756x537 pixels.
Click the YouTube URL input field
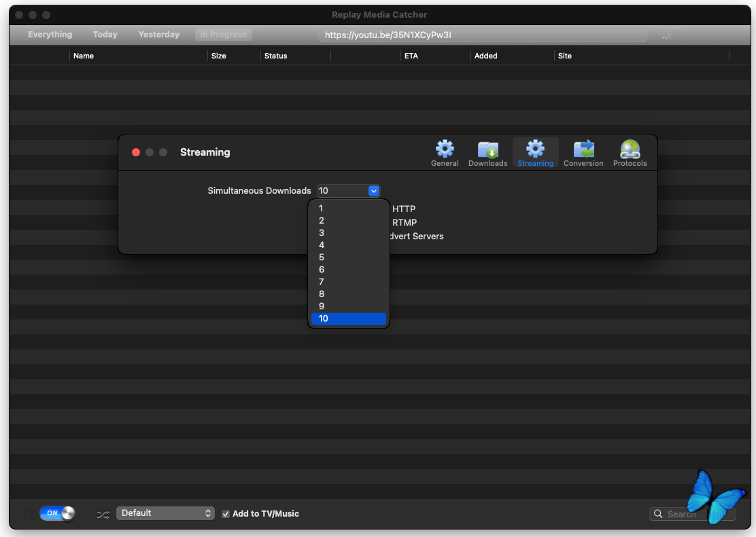coord(482,35)
